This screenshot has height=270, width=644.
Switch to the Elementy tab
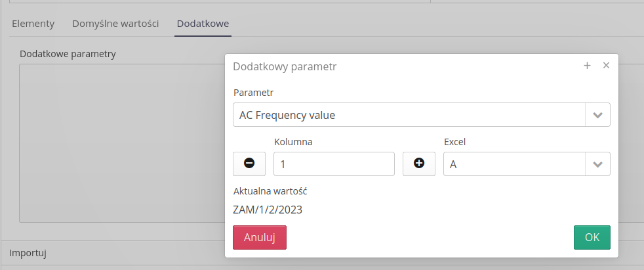33,24
